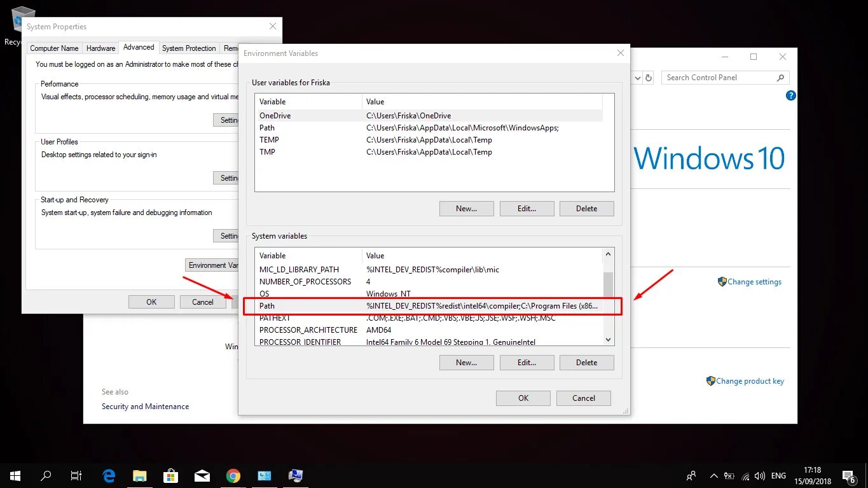Image resolution: width=868 pixels, height=488 pixels.
Task: Refresh the Control Panel address bar
Action: pos(649,78)
